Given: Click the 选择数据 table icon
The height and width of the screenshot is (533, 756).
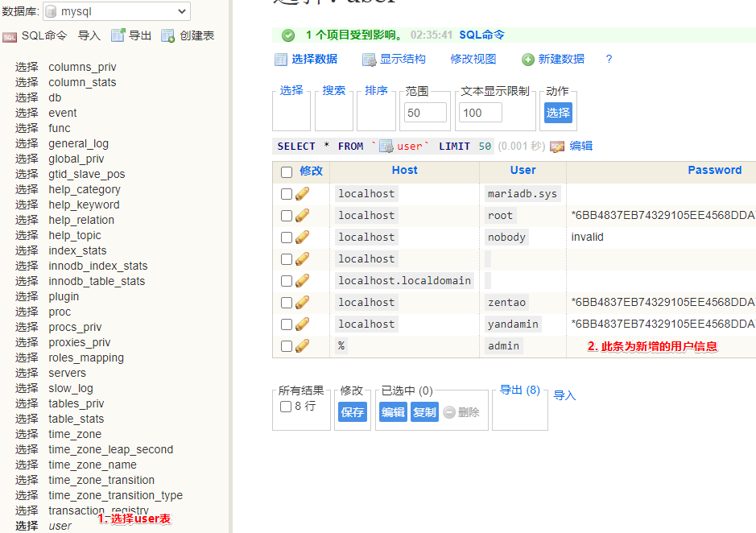Looking at the screenshot, I should tap(281, 60).
